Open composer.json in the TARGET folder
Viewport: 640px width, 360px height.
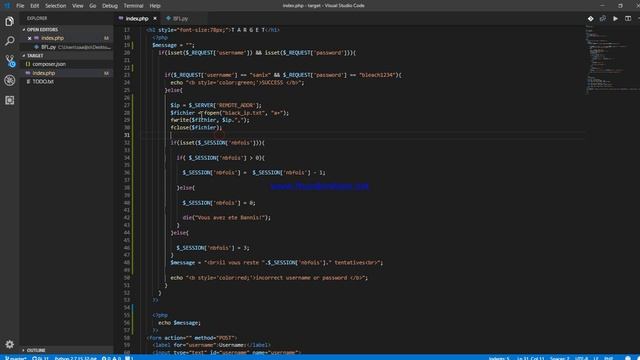click(67, 64)
